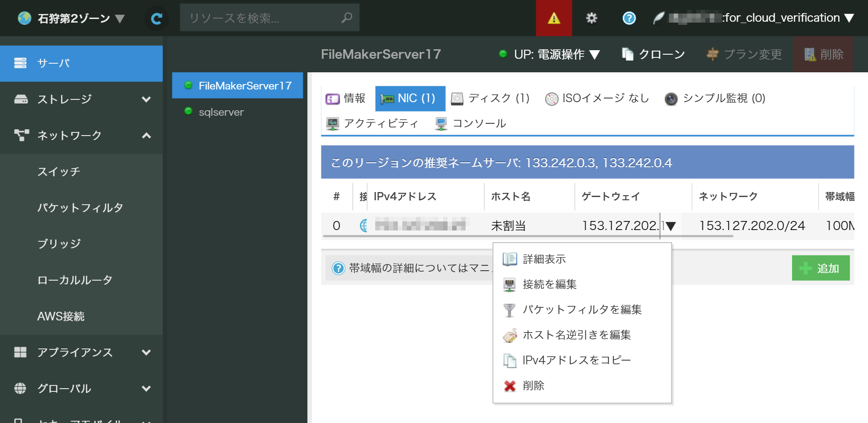Select パケットフィルタを編集 from the context menu
The width and height of the screenshot is (868, 423).
click(x=582, y=310)
